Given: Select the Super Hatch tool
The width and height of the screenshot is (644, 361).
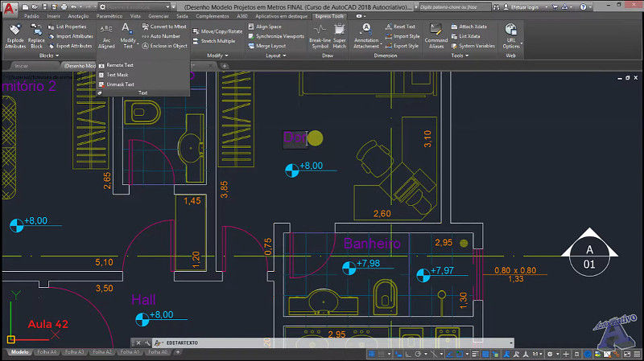Looking at the screenshot, I should point(339,36).
